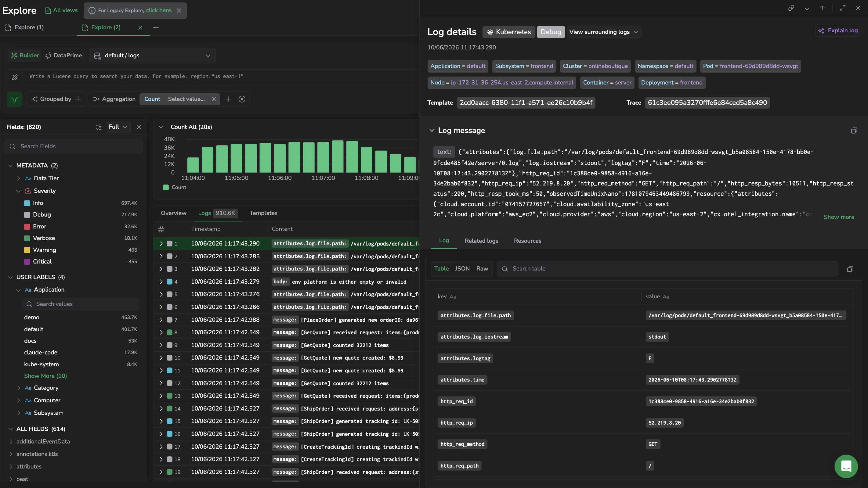868x488 pixels.
Task: Click the dataset database icon
Action: (x=97, y=56)
